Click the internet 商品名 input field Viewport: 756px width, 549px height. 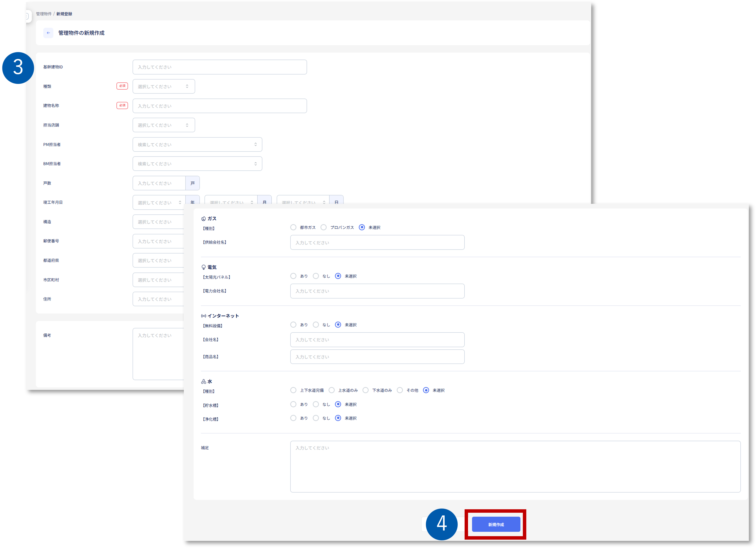pyautogui.click(x=377, y=357)
